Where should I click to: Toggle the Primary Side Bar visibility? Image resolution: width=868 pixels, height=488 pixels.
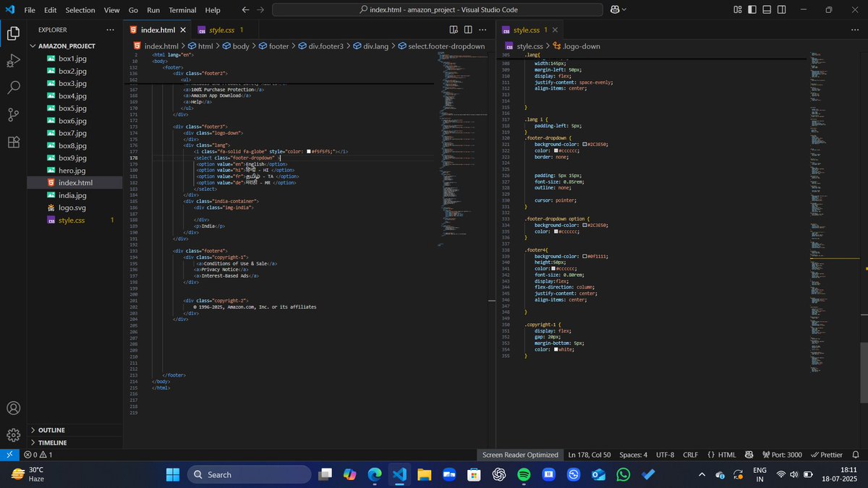click(752, 9)
